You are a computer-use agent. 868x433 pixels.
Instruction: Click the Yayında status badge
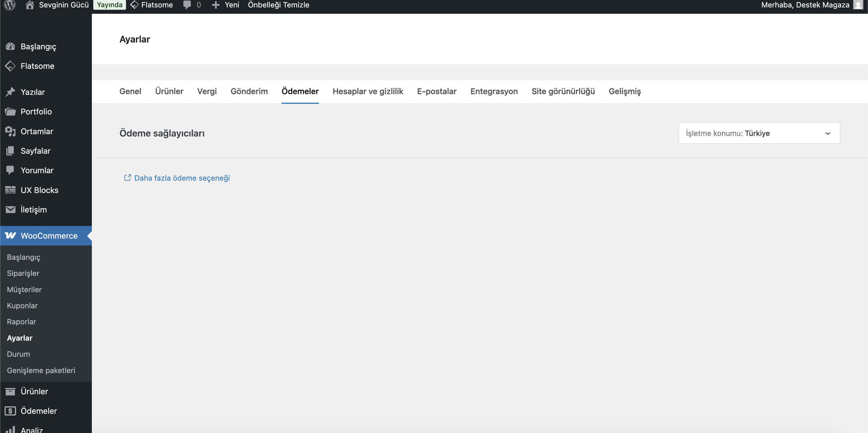tap(110, 5)
